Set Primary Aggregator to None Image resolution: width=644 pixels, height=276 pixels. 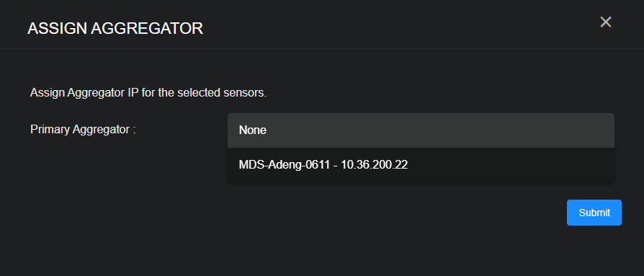pyautogui.click(x=421, y=130)
